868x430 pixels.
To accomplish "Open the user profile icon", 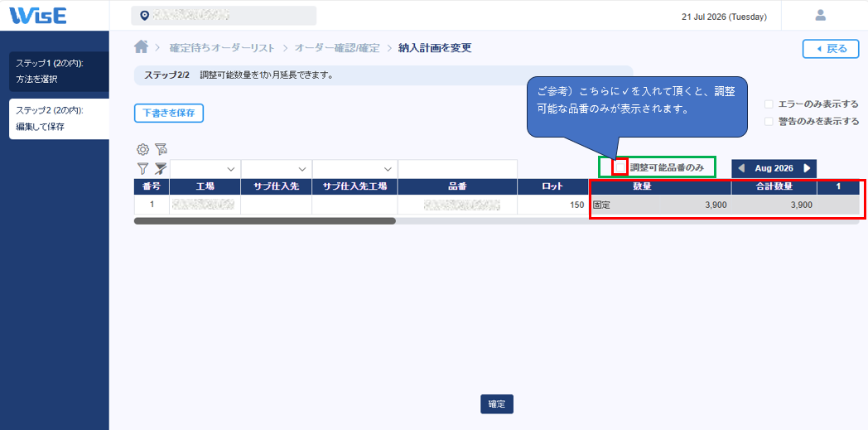I will [821, 16].
